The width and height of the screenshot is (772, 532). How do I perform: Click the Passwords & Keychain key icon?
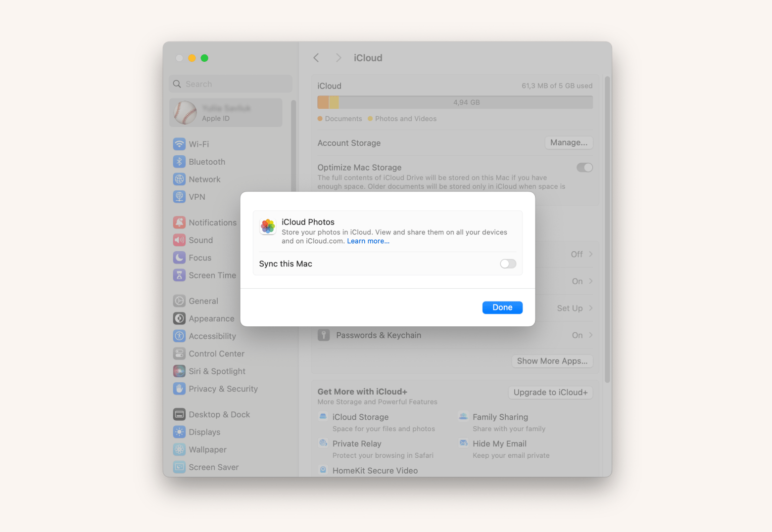coord(324,335)
